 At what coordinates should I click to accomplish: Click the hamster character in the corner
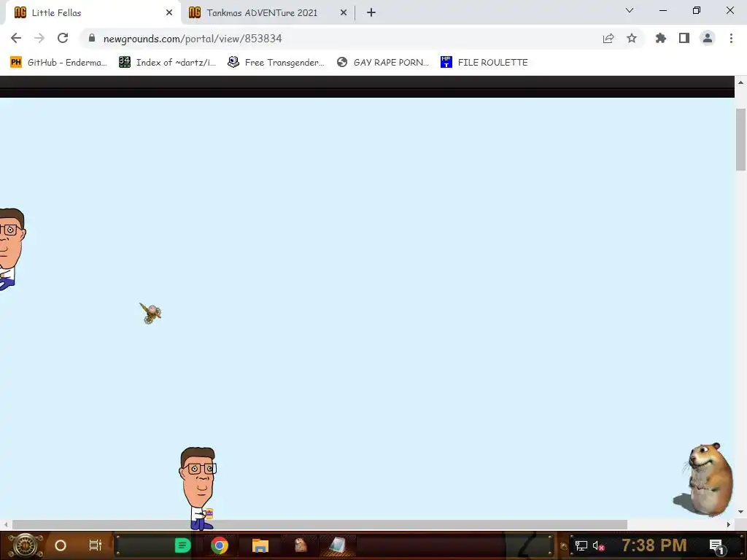704,480
